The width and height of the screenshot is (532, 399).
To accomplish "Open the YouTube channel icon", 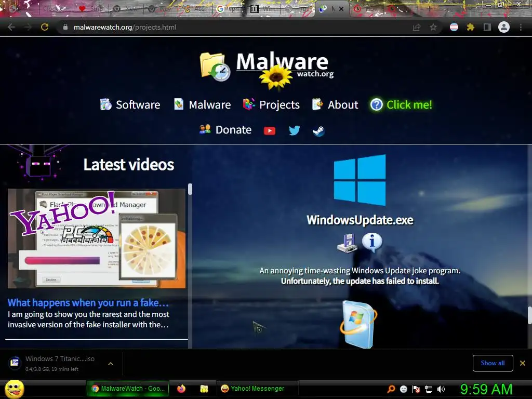I will [270, 130].
